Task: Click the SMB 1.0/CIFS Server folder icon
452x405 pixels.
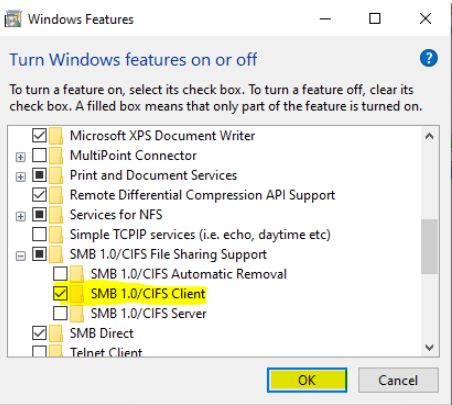Action: point(77,313)
